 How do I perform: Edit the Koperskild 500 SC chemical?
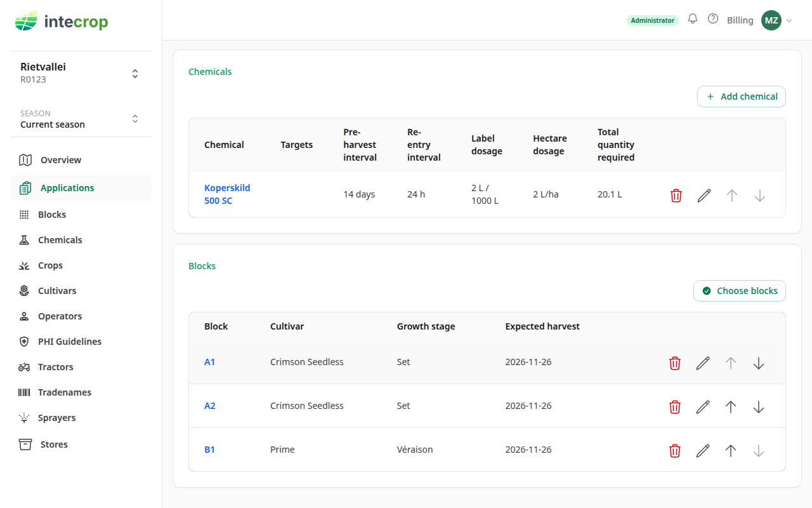point(704,196)
